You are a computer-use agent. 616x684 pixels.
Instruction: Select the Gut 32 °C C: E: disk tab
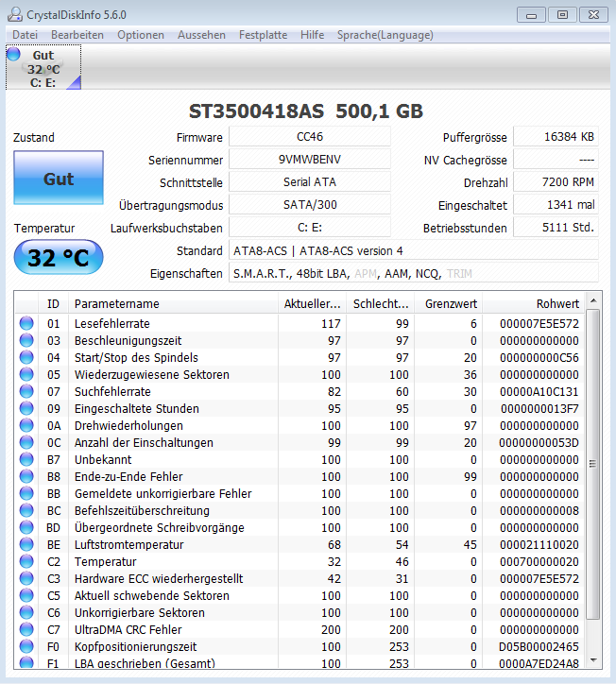coord(43,68)
